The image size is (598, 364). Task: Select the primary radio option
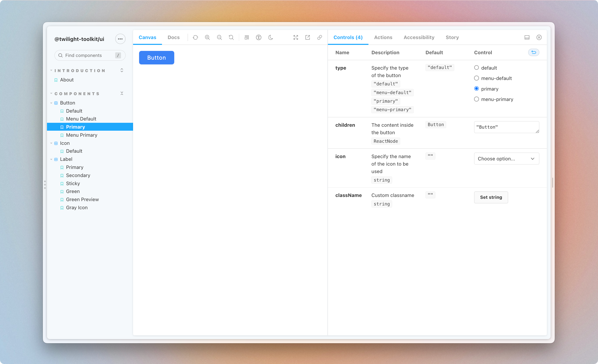click(x=476, y=89)
